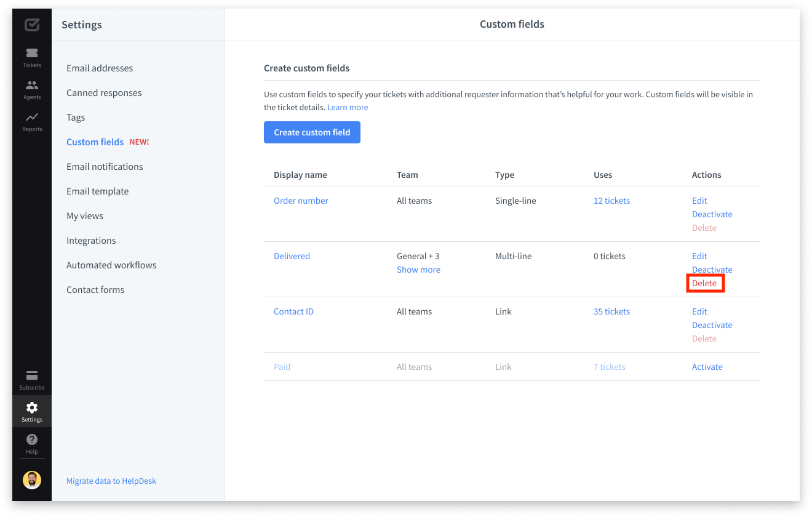Click the Create custom fields heading
The height and width of the screenshot is (517, 812).
(307, 68)
